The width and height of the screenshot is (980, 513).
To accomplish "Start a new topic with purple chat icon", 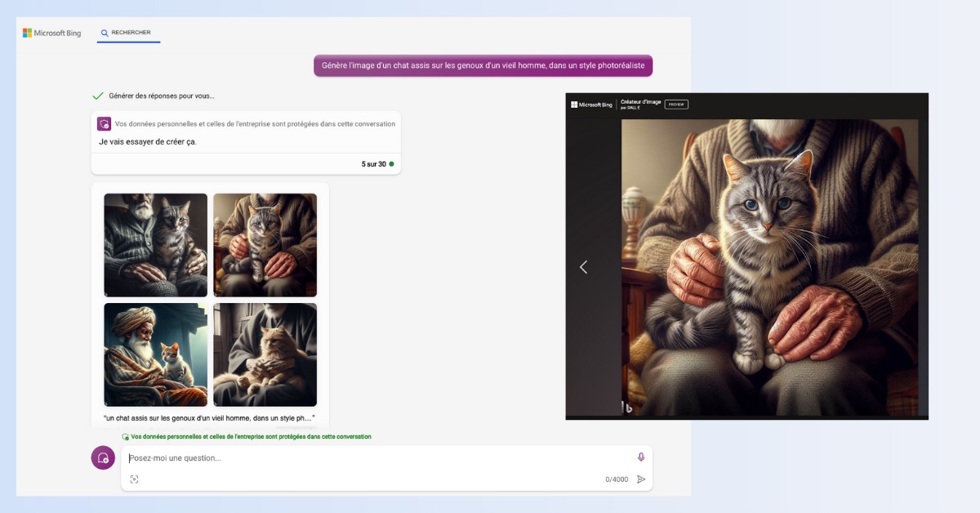I will [103, 458].
